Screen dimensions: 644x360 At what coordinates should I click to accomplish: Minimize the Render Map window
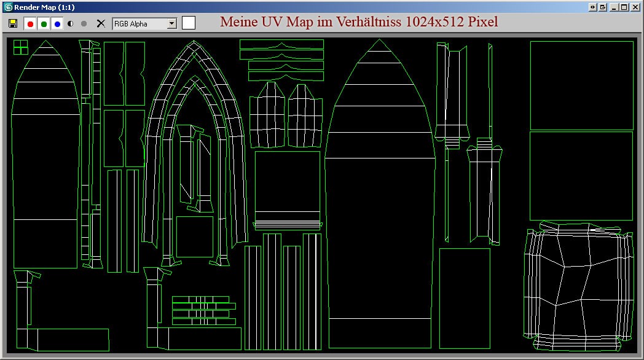[x=614, y=7]
